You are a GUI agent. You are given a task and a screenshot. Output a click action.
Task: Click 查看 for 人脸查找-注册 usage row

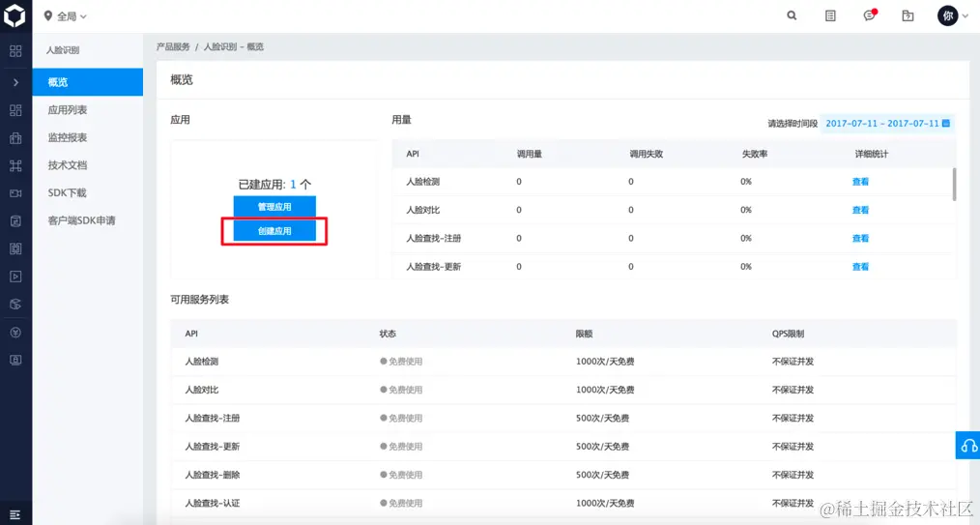tap(860, 238)
